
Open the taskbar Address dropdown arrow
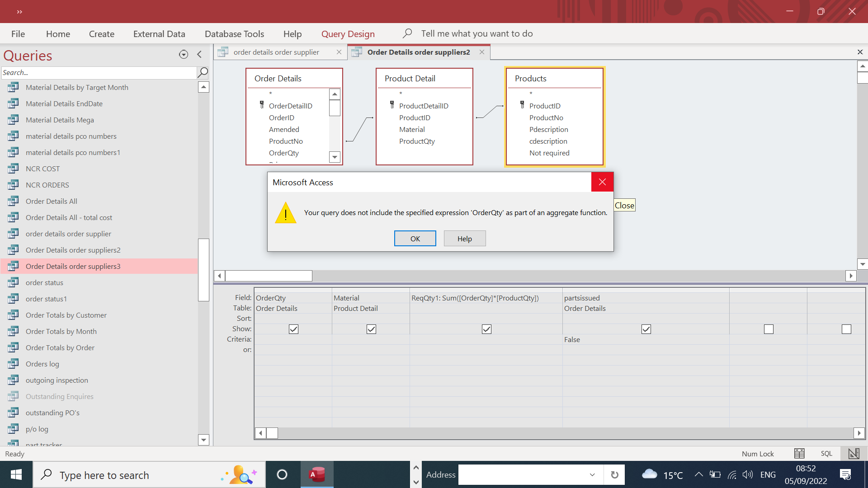click(x=592, y=475)
